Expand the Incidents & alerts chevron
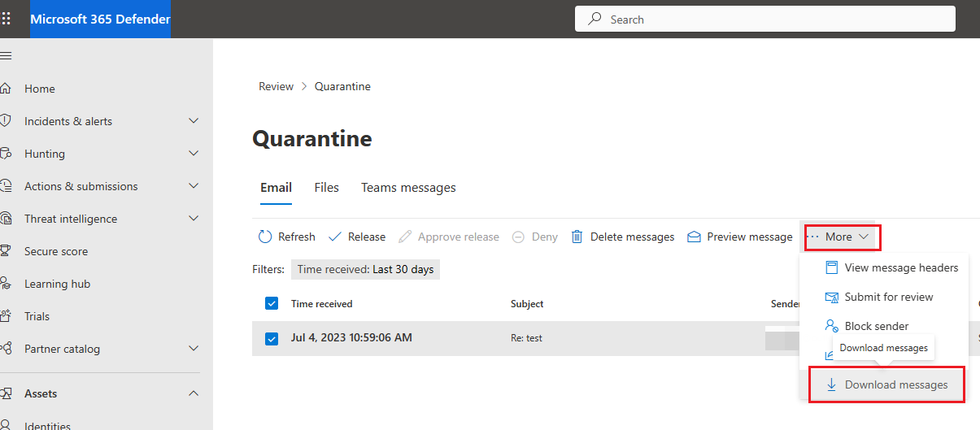The height and width of the screenshot is (430, 980). pyautogui.click(x=194, y=121)
